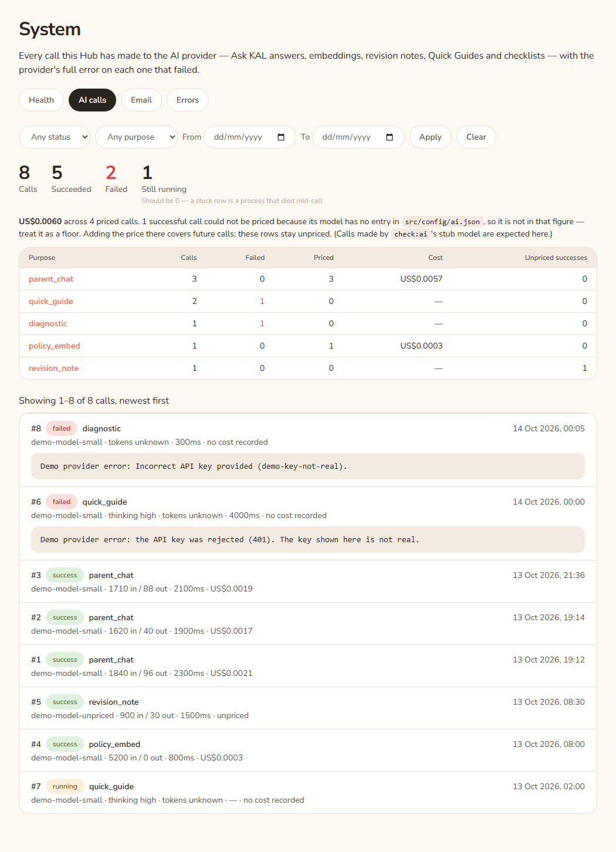Click the "14 Oct 2026, 00:00" timestamp
The width and height of the screenshot is (616, 852).
pos(549,502)
